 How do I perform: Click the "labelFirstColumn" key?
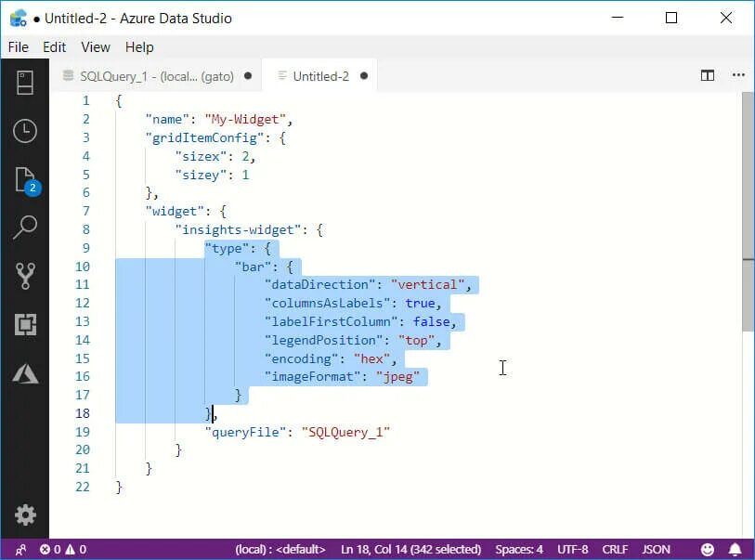pyautogui.click(x=331, y=321)
